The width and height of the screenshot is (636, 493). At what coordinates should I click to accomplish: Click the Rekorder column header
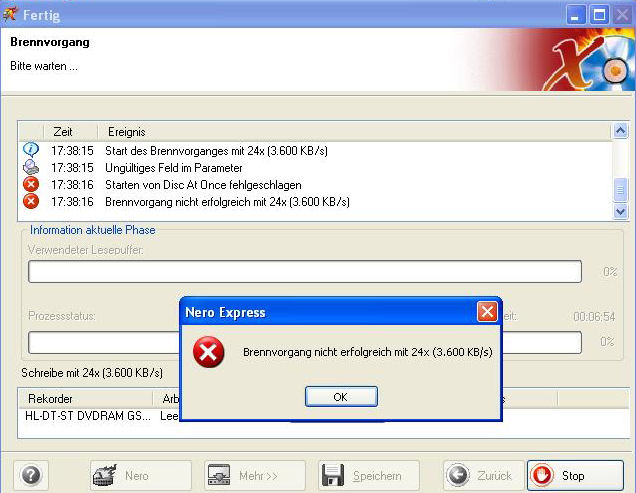coord(86,399)
